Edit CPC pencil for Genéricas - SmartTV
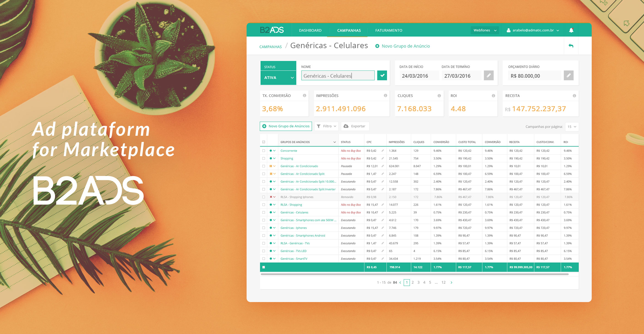The height and width of the screenshot is (334, 644). pyautogui.click(x=383, y=259)
